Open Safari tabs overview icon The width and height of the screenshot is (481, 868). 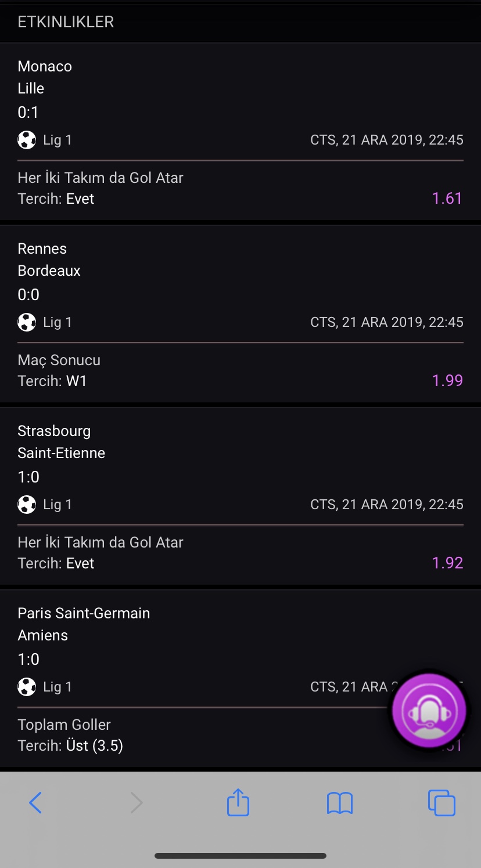click(x=441, y=803)
